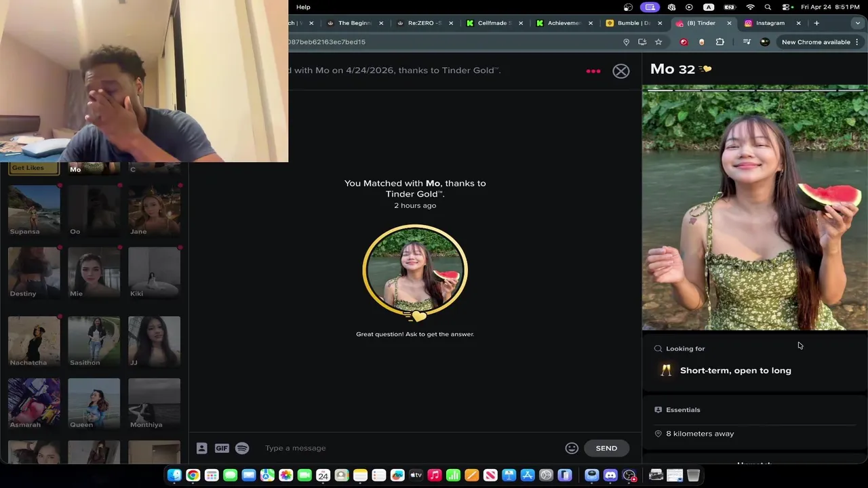
Task: Click the SEND button
Action: (x=606, y=448)
